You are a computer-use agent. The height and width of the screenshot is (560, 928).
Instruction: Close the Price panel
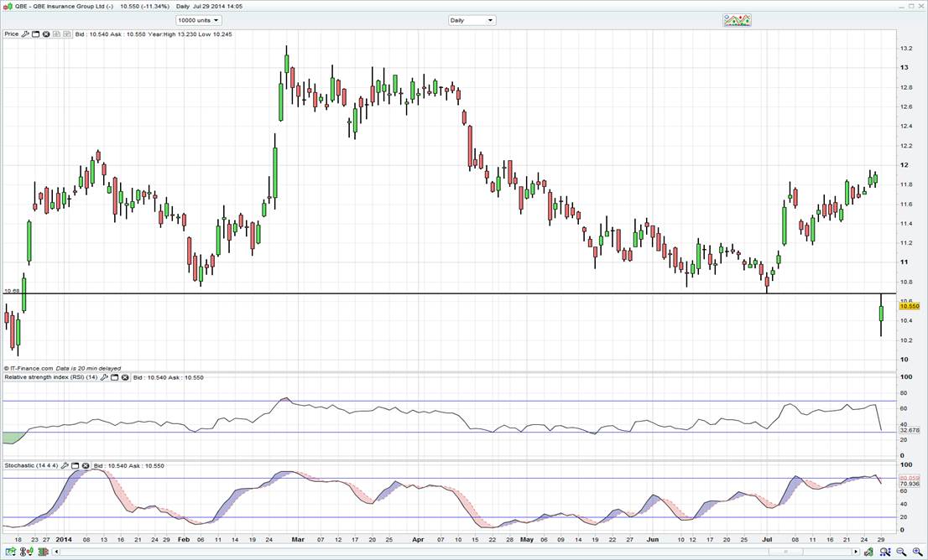tap(46, 34)
